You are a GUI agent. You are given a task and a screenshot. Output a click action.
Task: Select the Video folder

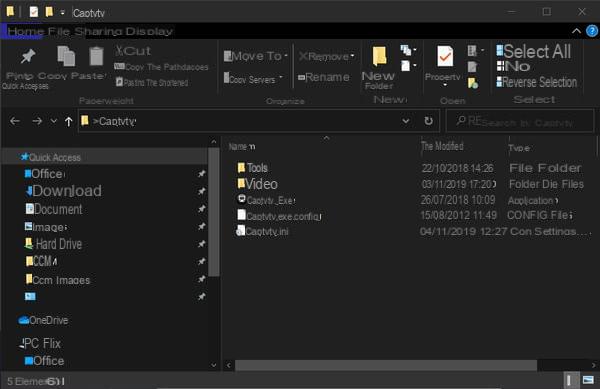pos(257,184)
